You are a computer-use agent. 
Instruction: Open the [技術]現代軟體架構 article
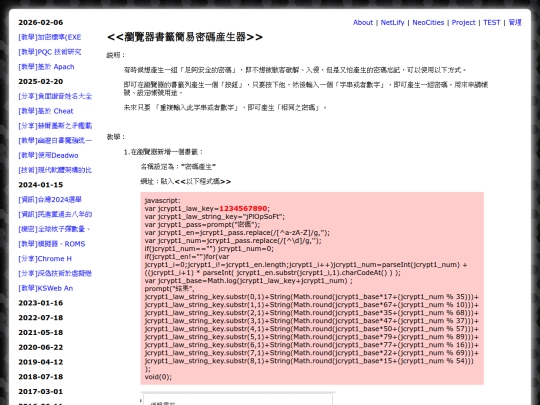(x=55, y=170)
